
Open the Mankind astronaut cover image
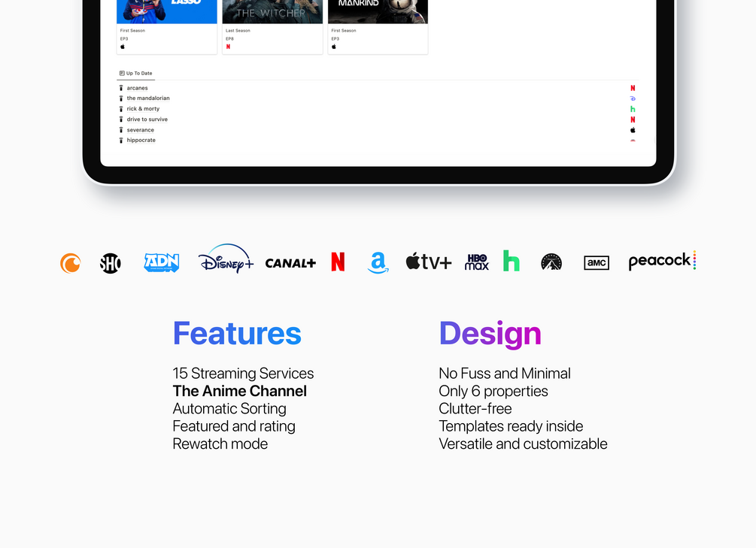click(x=378, y=11)
